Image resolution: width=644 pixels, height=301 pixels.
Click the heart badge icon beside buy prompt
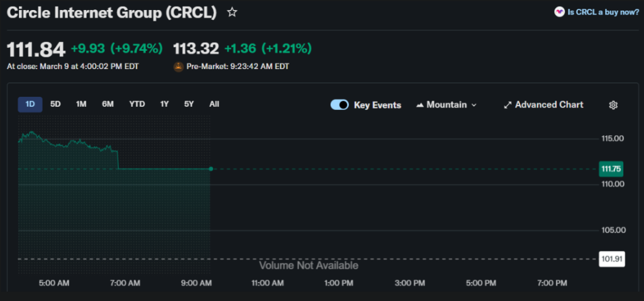pos(559,12)
